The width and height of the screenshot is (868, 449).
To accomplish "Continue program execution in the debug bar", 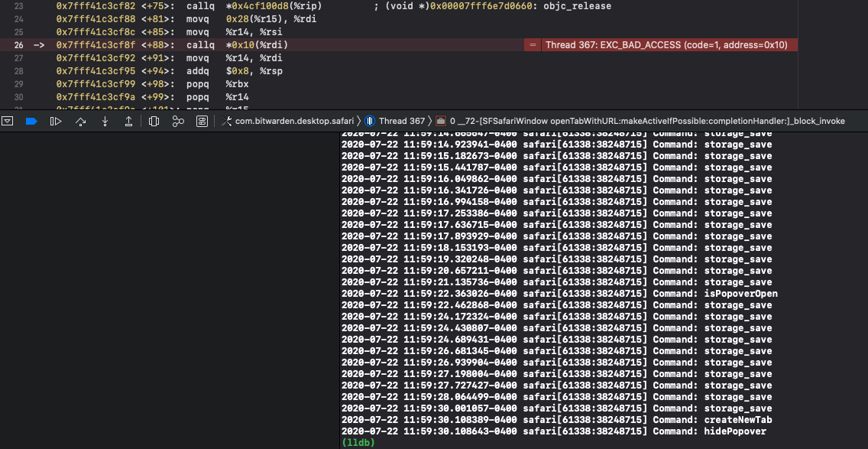I will coord(56,121).
